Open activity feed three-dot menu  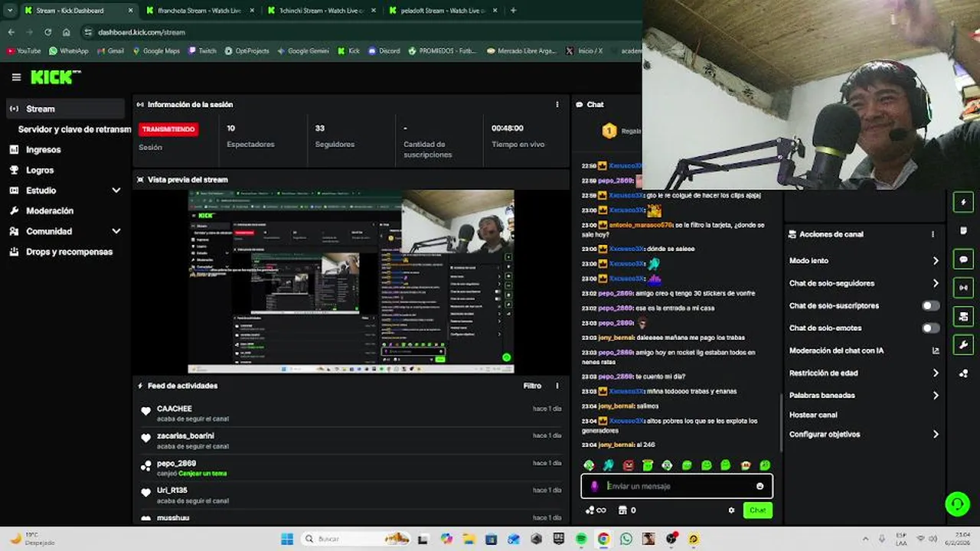point(557,386)
